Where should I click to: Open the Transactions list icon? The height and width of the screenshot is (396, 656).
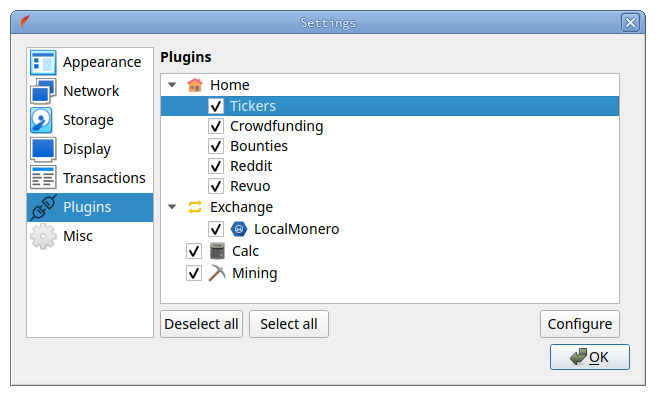pyautogui.click(x=43, y=178)
